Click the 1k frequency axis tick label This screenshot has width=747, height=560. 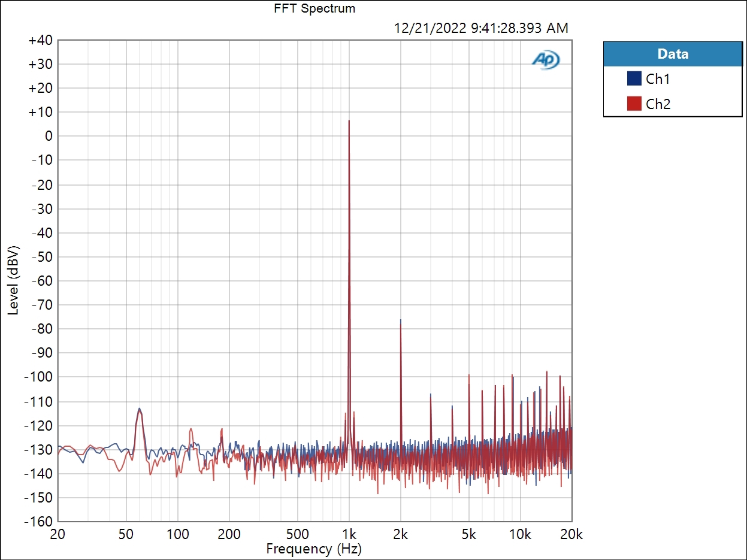click(349, 535)
